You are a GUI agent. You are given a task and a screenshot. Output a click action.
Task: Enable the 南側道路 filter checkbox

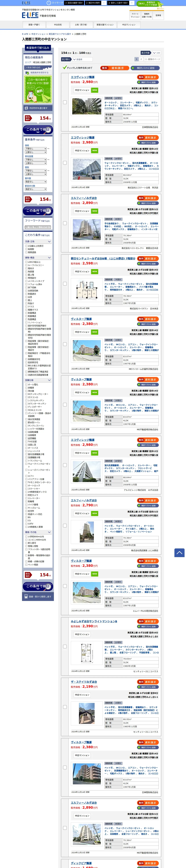(x=26, y=252)
